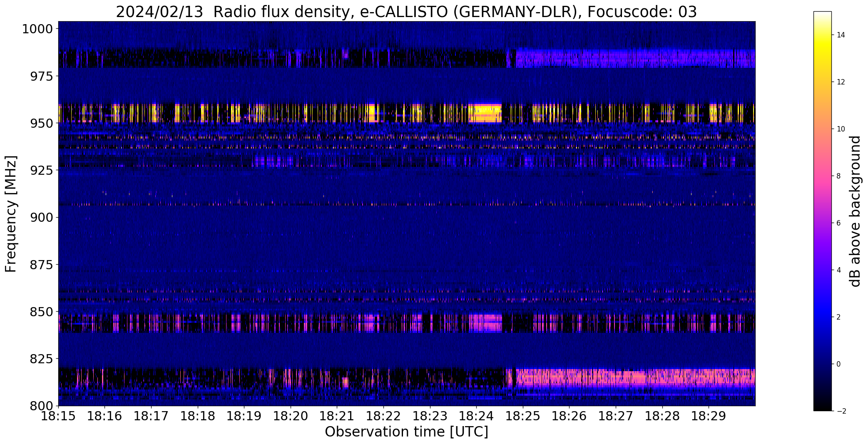Click the plot title mentioning e-CALLISTO GERMANY-DLR
The image size is (868, 444).
pyautogui.click(x=406, y=12)
